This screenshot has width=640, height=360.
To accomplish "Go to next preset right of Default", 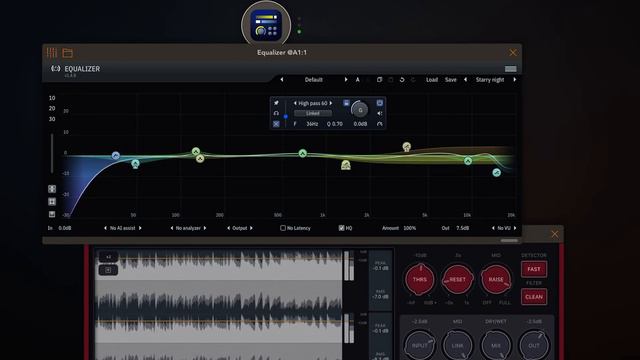I will click(346, 80).
